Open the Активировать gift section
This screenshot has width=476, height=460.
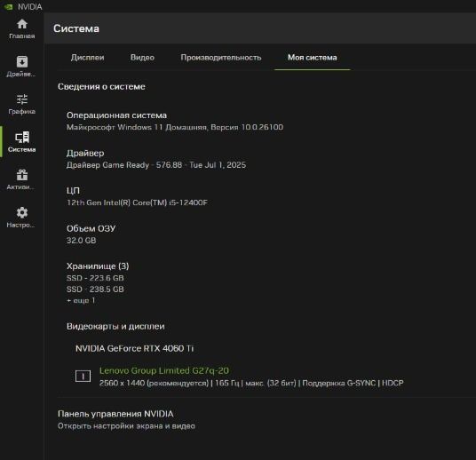22,179
